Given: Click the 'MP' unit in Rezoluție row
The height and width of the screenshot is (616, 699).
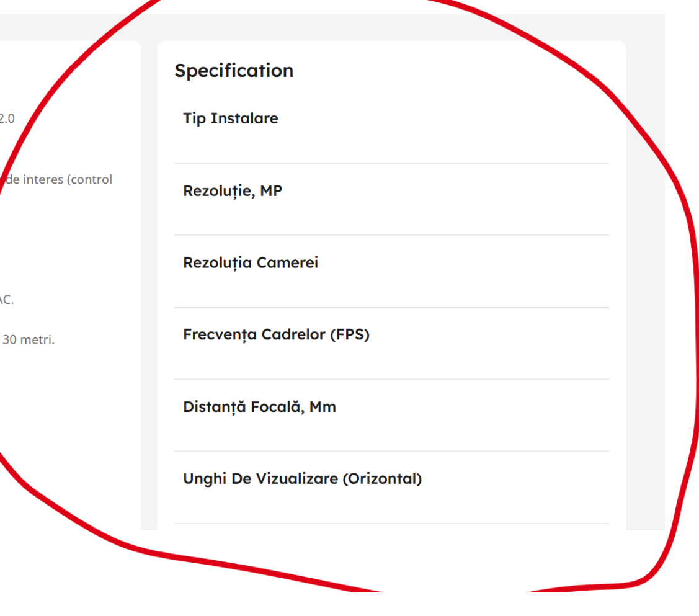Looking at the screenshot, I should pos(270,191).
